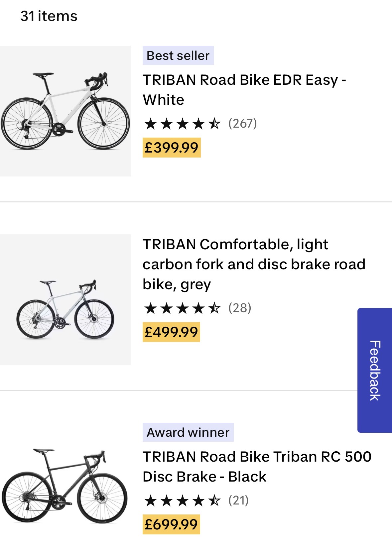Open TRIBAN Road Bike EDR Easy - White title
Screen dimensions: 392x556
tap(244, 90)
